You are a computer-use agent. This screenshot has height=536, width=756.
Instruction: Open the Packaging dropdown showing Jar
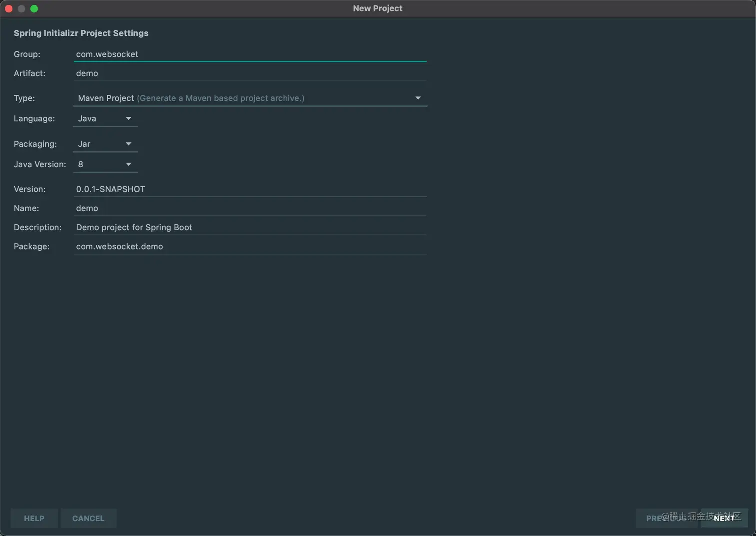point(105,144)
